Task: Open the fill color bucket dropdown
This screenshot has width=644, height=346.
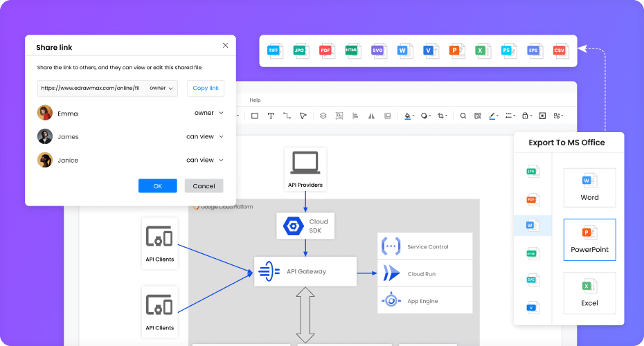Action: 409,116
